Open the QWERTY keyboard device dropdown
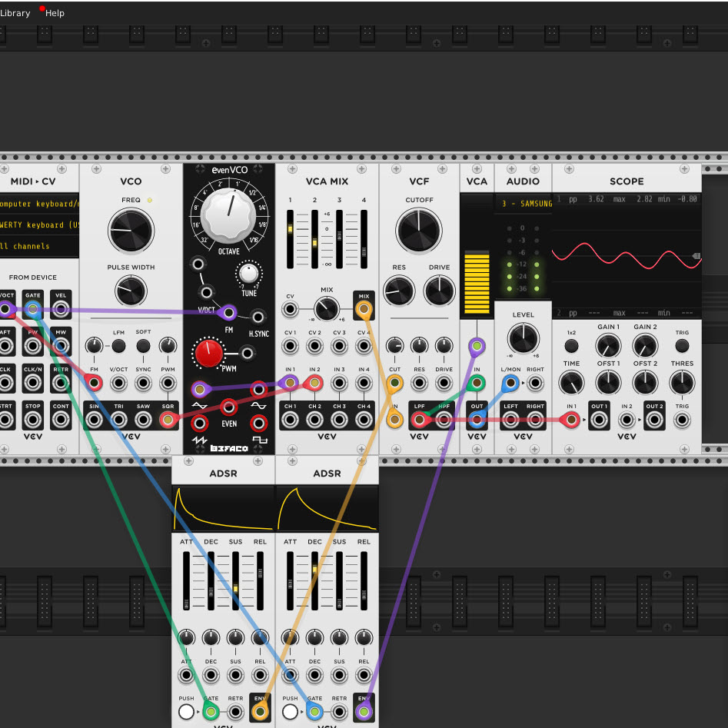Screen dimensions: 728x728 (40, 225)
